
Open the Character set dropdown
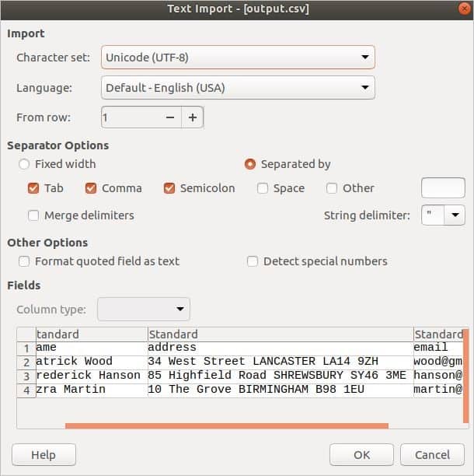[x=238, y=58]
